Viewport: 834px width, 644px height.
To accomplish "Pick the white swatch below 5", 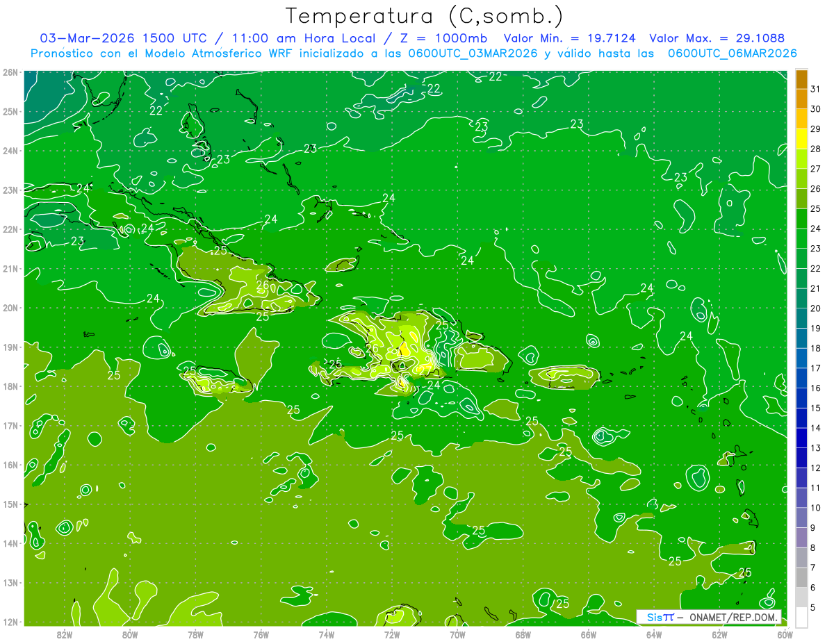I will [801, 617].
